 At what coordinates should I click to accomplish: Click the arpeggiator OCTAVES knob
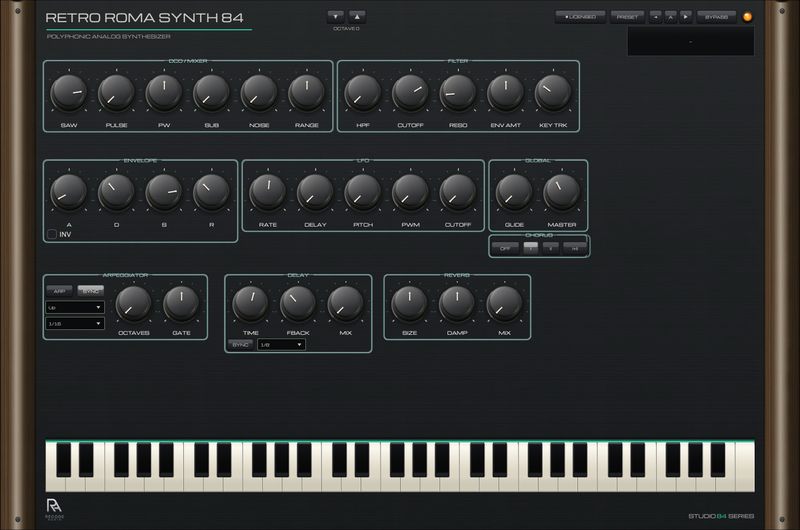tap(134, 304)
